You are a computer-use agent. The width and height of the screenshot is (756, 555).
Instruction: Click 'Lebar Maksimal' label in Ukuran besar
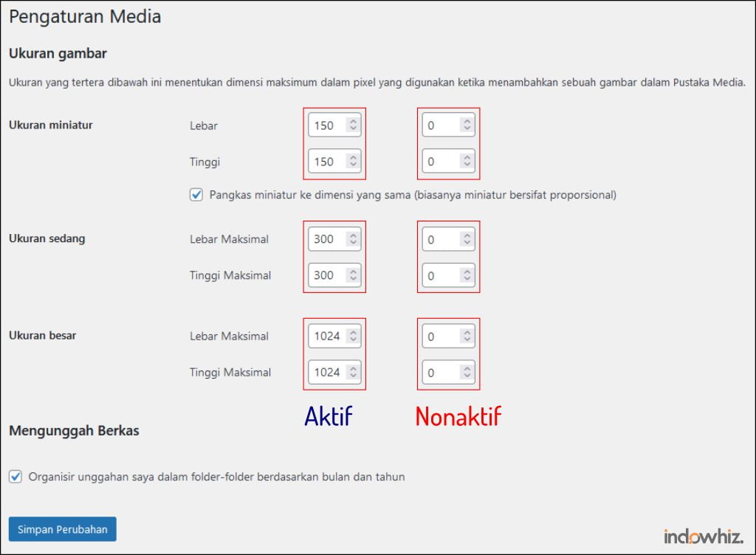click(229, 336)
